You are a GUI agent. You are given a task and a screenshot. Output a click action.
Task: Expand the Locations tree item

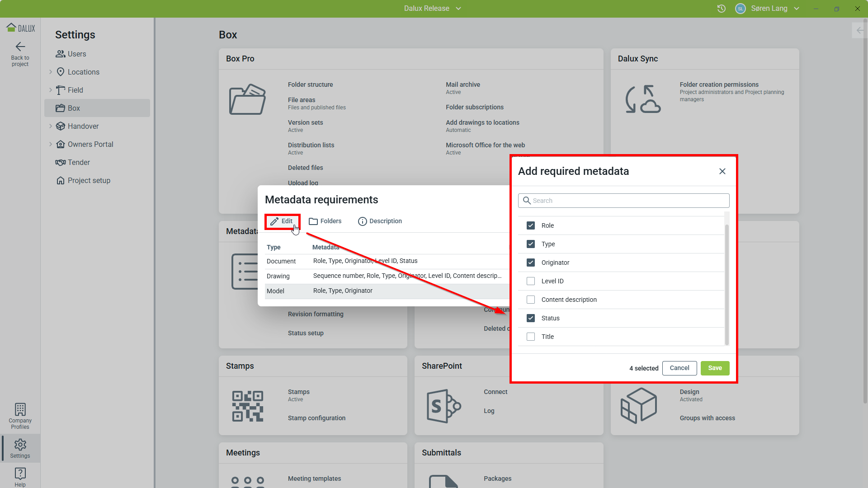pos(51,72)
